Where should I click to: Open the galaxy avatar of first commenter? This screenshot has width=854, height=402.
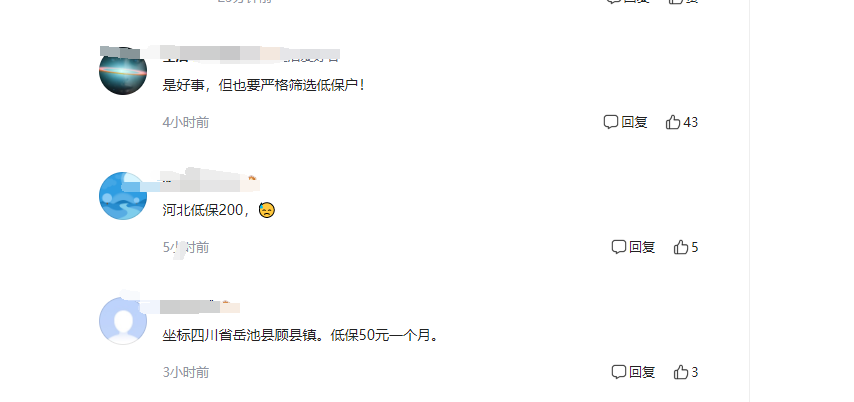coord(123,71)
